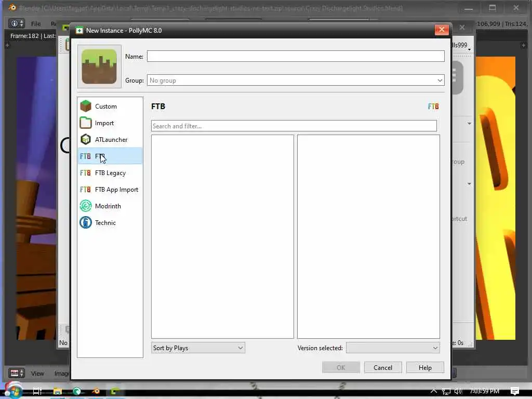Viewport: 532px width, 399px height.
Task: Close the PollyMC main window behind
Action: [x=462, y=27]
